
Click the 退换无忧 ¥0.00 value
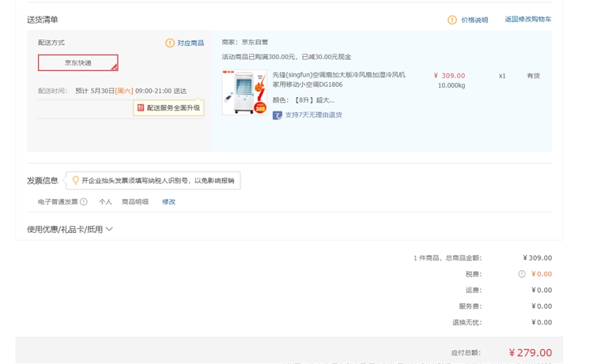542,322
